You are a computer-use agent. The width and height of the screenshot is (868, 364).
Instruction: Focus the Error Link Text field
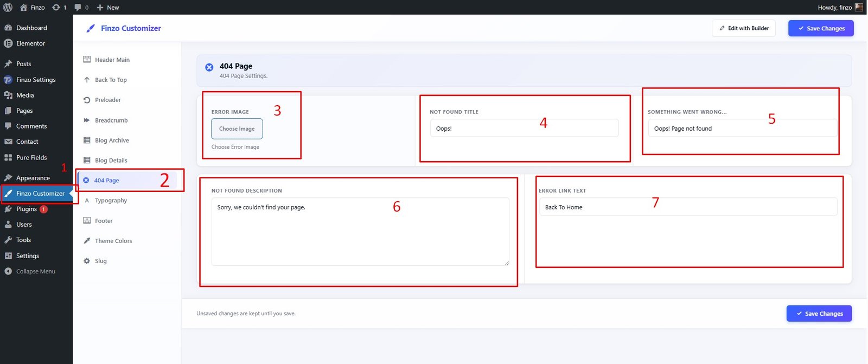click(x=688, y=207)
